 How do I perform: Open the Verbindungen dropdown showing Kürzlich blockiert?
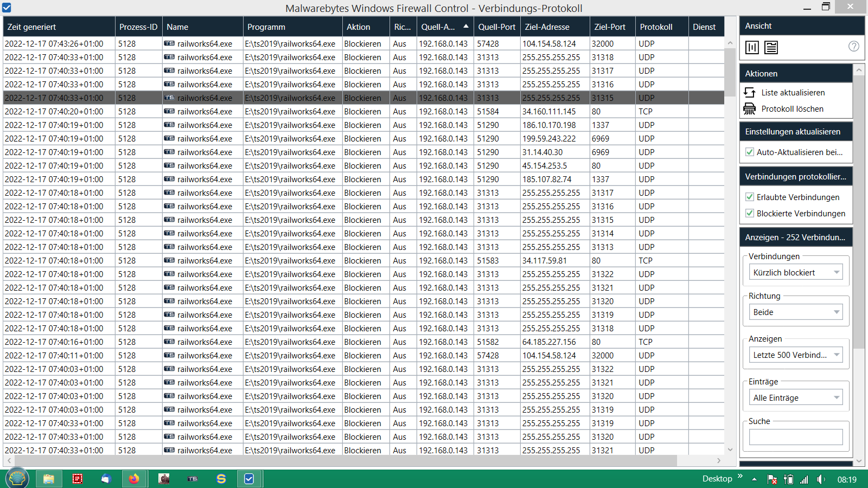point(796,273)
